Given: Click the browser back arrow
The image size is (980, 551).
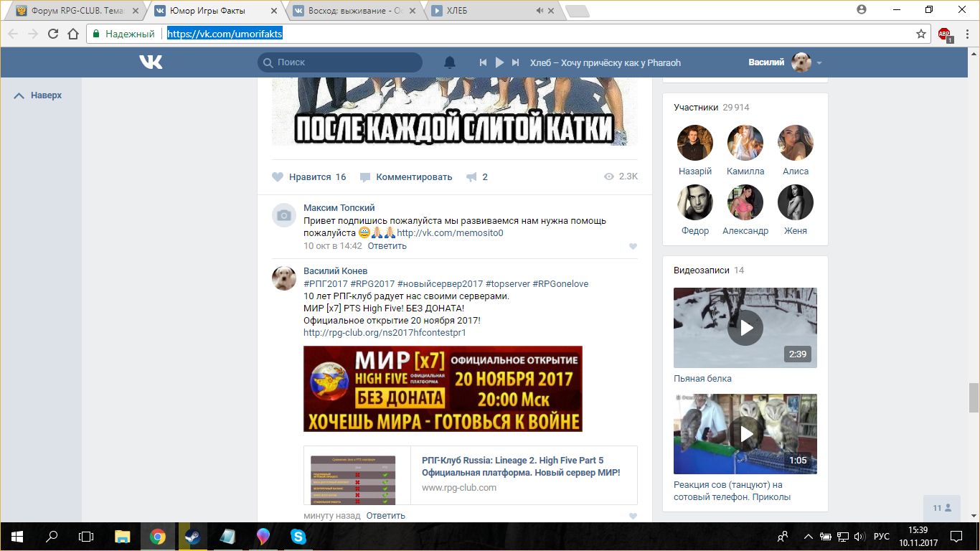Looking at the screenshot, I should point(14,34).
